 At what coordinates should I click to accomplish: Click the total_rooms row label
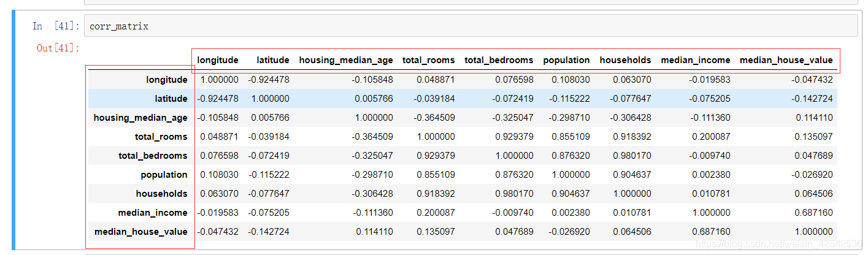coord(161,137)
